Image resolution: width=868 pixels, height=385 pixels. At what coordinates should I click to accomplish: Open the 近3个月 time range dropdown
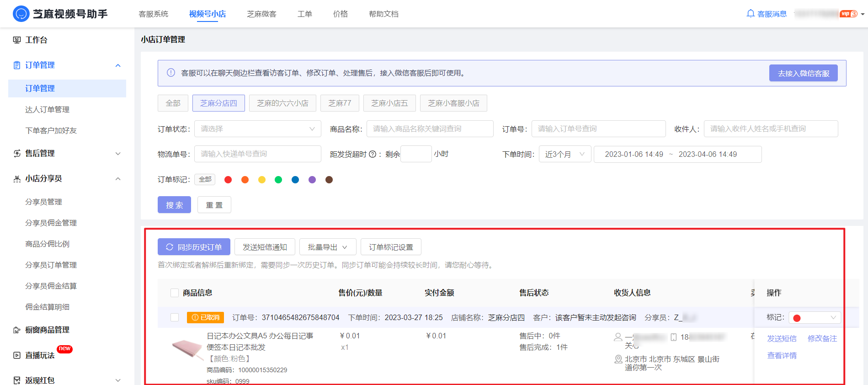[x=565, y=154]
